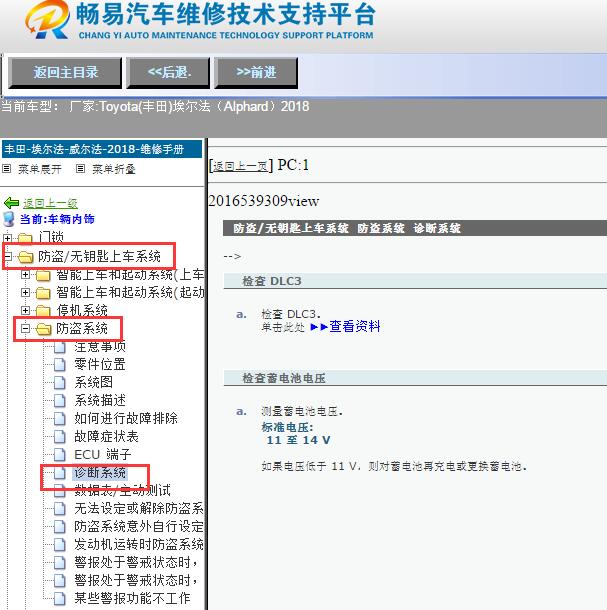
Task: Click the page icon beside 注意事项
Action: point(60,347)
